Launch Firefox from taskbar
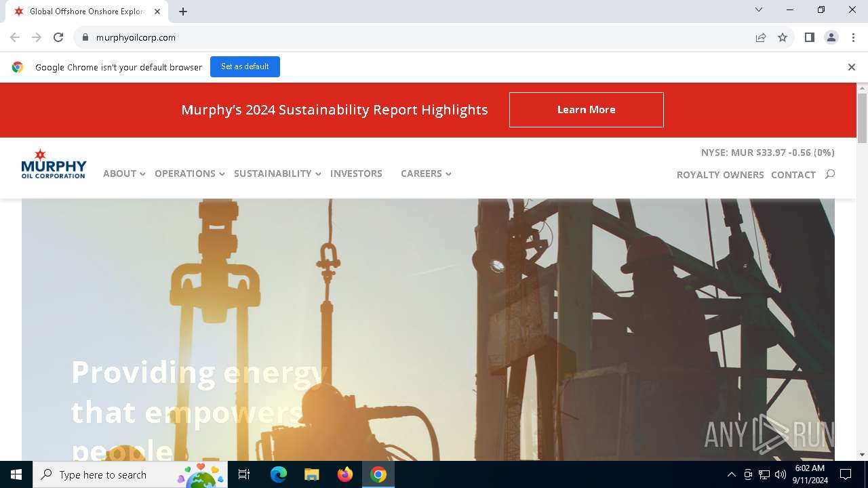This screenshot has width=868, height=488. (x=345, y=474)
